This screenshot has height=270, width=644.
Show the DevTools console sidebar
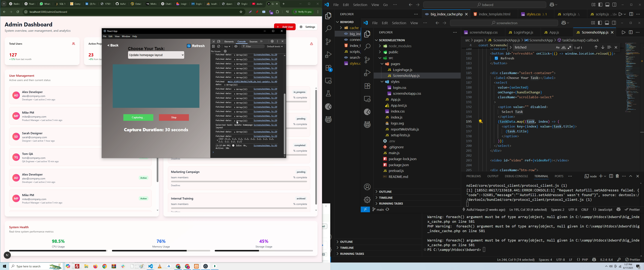point(213,46)
